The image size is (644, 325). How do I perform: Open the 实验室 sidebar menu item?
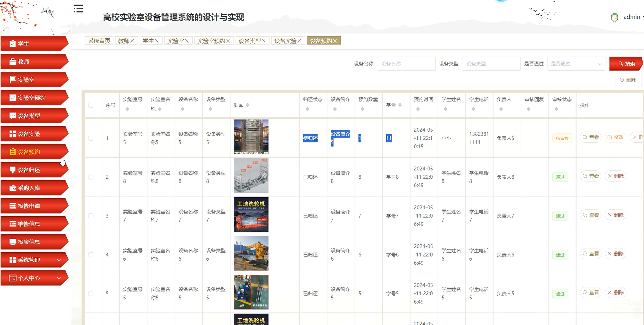click(x=35, y=80)
